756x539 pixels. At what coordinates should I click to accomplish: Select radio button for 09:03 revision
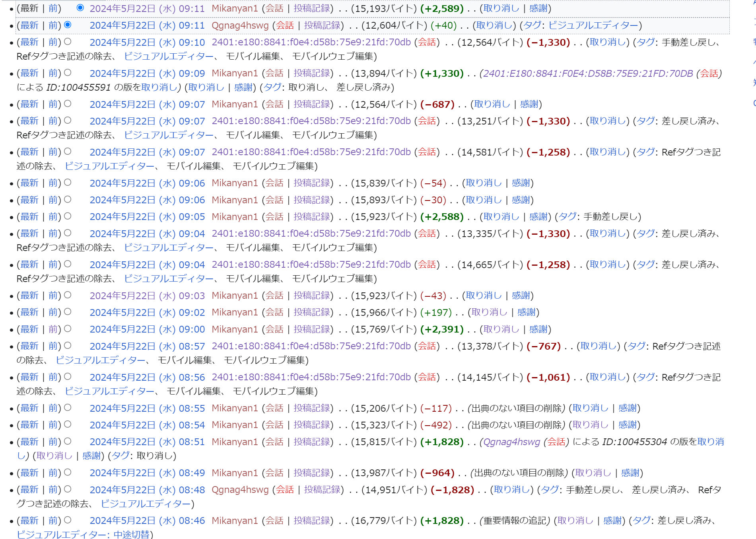(68, 295)
